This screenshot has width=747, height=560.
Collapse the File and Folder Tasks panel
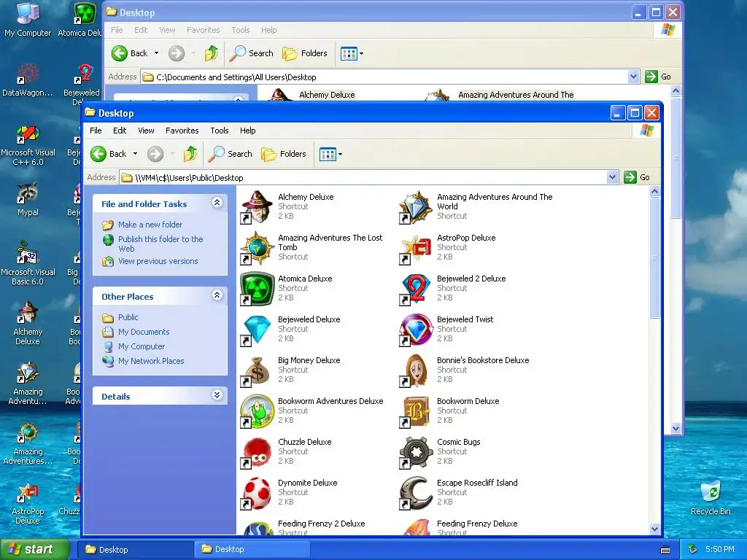tap(217, 203)
